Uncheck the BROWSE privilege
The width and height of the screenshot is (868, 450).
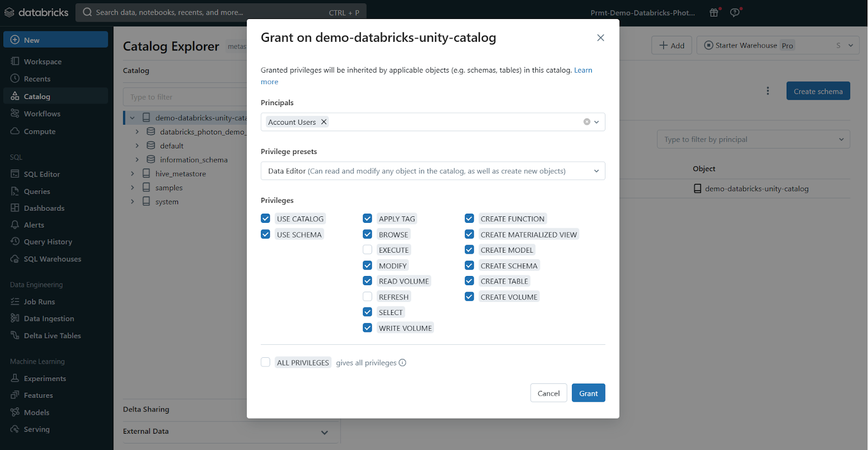pos(367,234)
